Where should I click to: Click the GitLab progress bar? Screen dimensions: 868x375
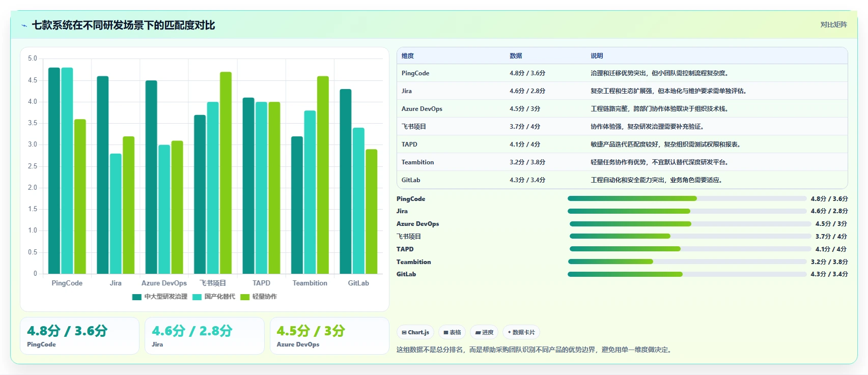pos(687,274)
